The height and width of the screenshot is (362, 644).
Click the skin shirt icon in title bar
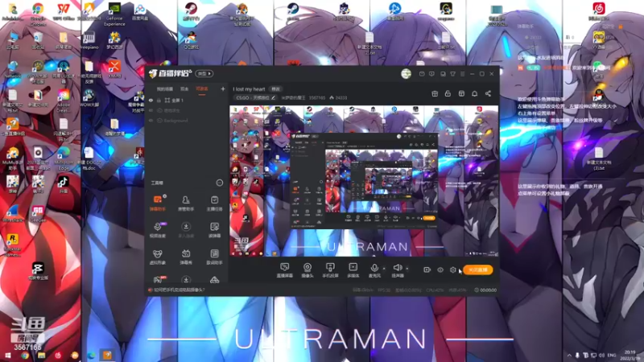[x=452, y=74]
